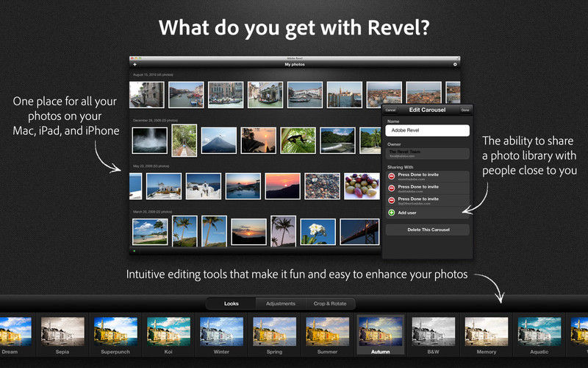Click the March 20, 2008 date header

[x=153, y=212]
